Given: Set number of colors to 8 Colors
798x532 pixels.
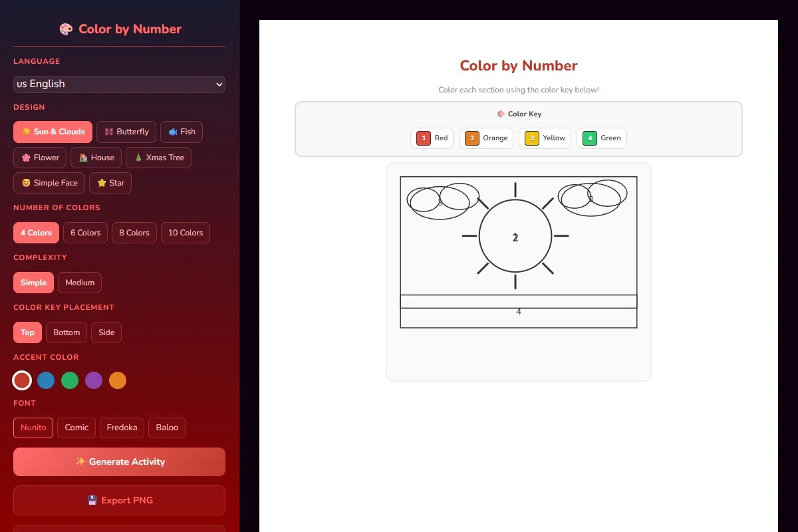Looking at the screenshot, I should tap(134, 233).
